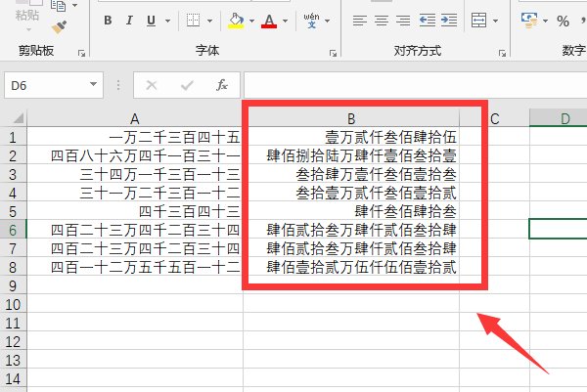Select cell with 肆佰壹拾贰万伍仟伍佰壹拾贰
The width and height of the screenshot is (587, 392).
[351, 267]
